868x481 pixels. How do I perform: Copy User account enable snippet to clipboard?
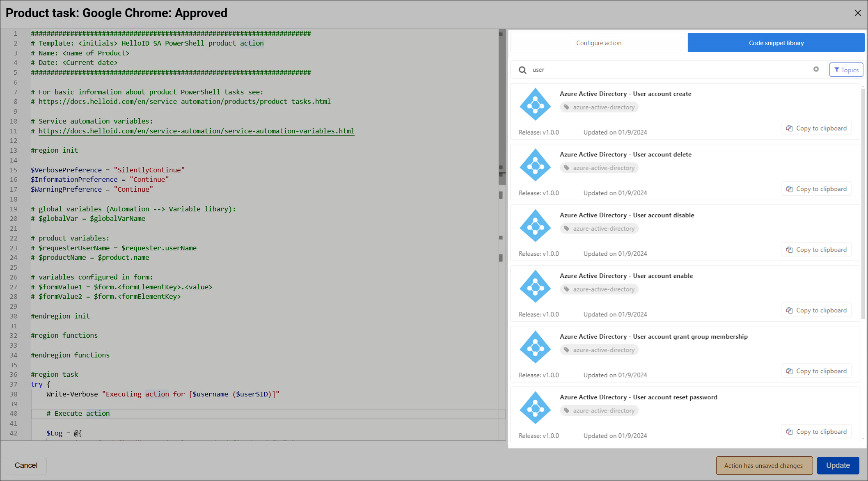pos(816,310)
